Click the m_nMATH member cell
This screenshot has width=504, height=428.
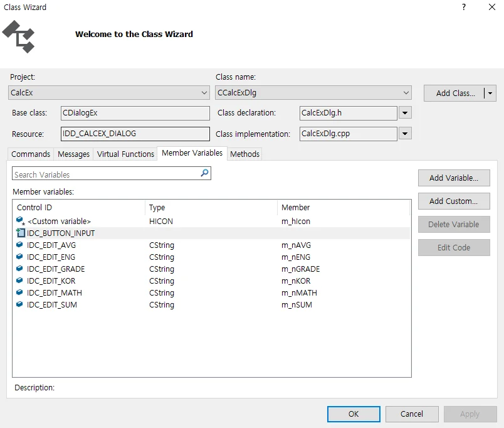point(299,292)
